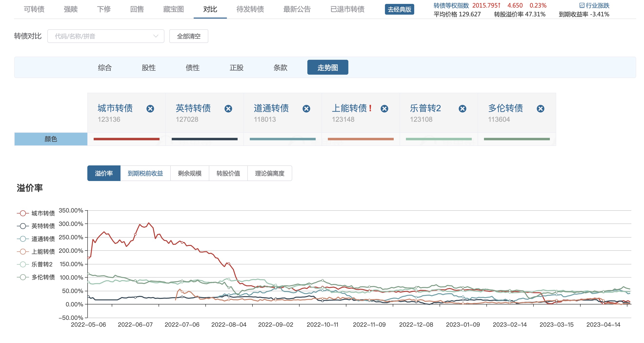Image resolution: width=644 pixels, height=343 pixels.
Task: Expand the 转债对比 search dropdown arrow
Action: coord(156,36)
